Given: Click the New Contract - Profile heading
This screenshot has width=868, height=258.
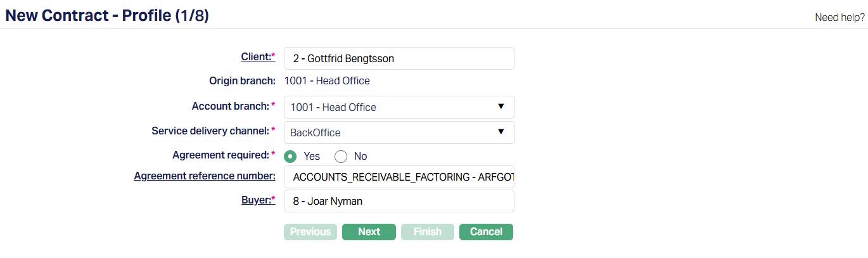Looking at the screenshot, I should (x=107, y=16).
